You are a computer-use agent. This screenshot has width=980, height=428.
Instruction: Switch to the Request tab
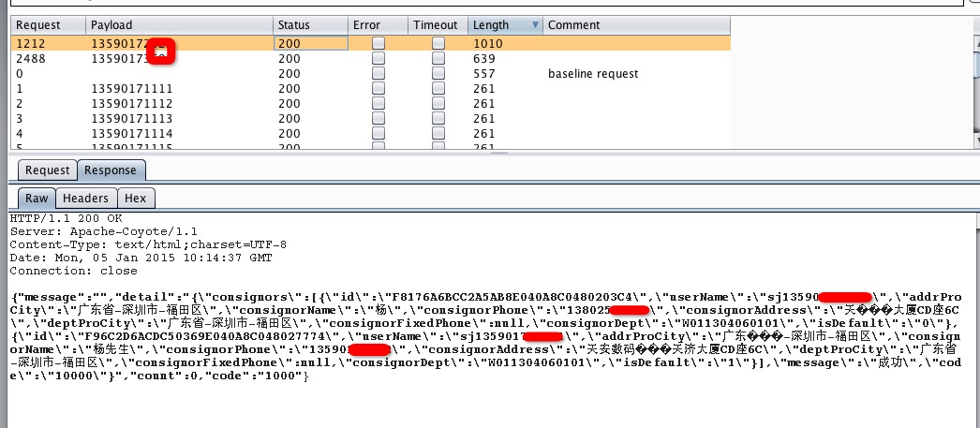47,170
